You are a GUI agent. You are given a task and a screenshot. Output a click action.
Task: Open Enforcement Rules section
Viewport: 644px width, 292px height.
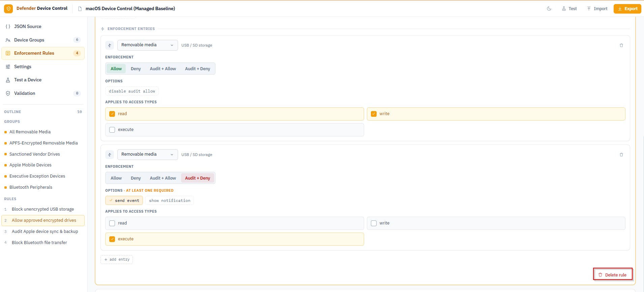pos(43,53)
